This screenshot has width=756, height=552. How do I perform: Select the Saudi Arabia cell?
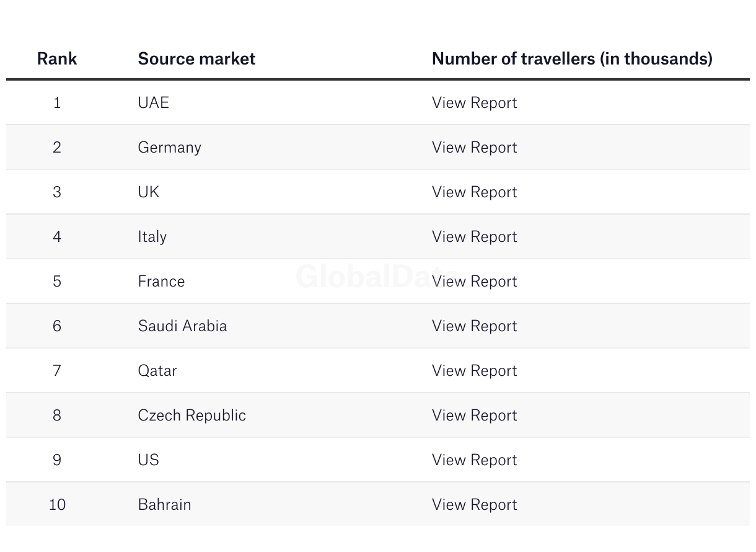pyautogui.click(x=182, y=326)
